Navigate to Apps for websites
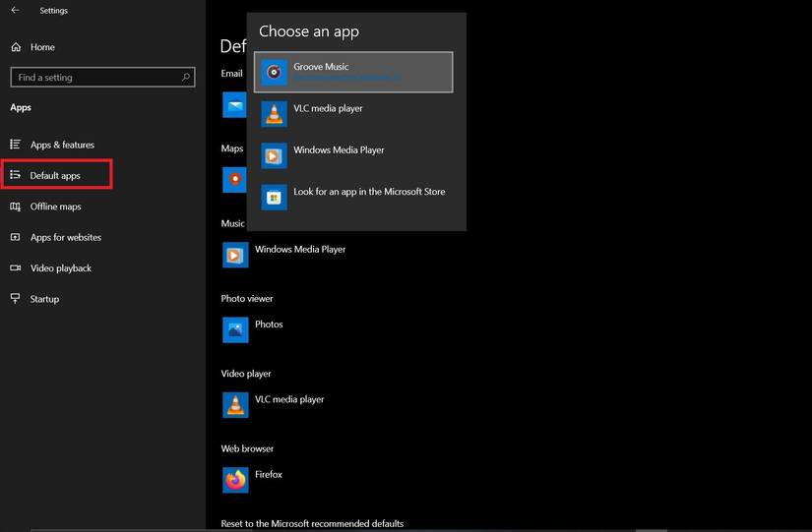This screenshot has height=532, width=812. click(65, 237)
